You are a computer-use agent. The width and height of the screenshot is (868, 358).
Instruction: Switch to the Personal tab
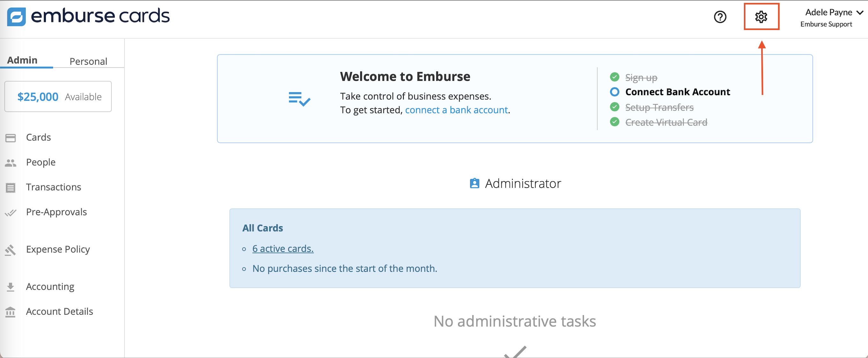88,61
